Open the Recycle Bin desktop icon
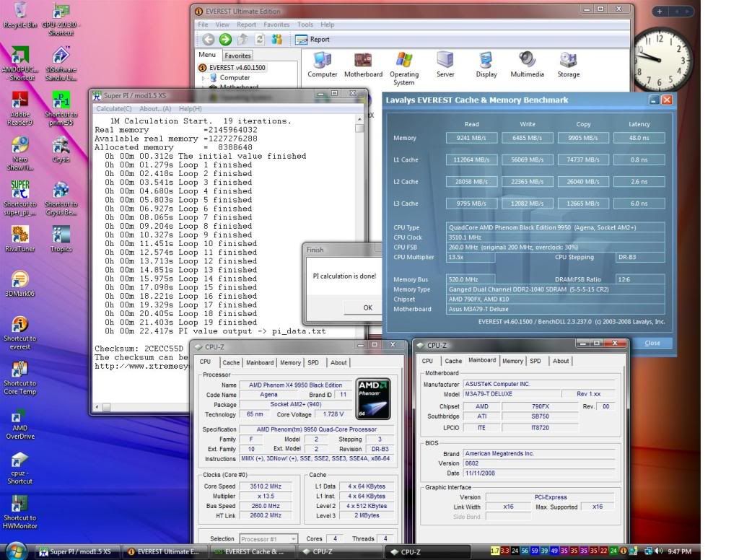 19,14
